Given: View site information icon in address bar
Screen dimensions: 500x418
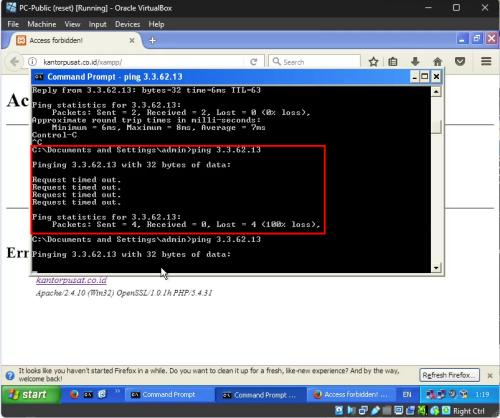Looking at the screenshot, I should (x=32, y=62).
